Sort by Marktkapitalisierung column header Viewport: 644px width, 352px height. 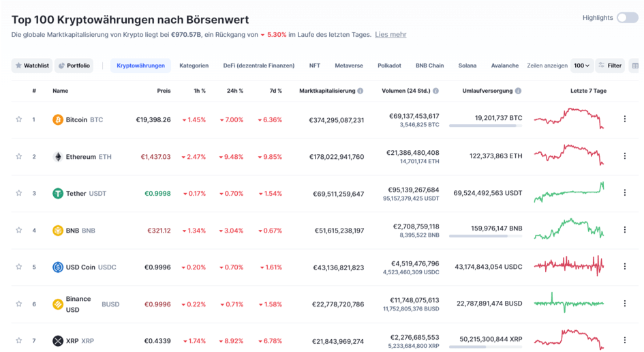(327, 91)
